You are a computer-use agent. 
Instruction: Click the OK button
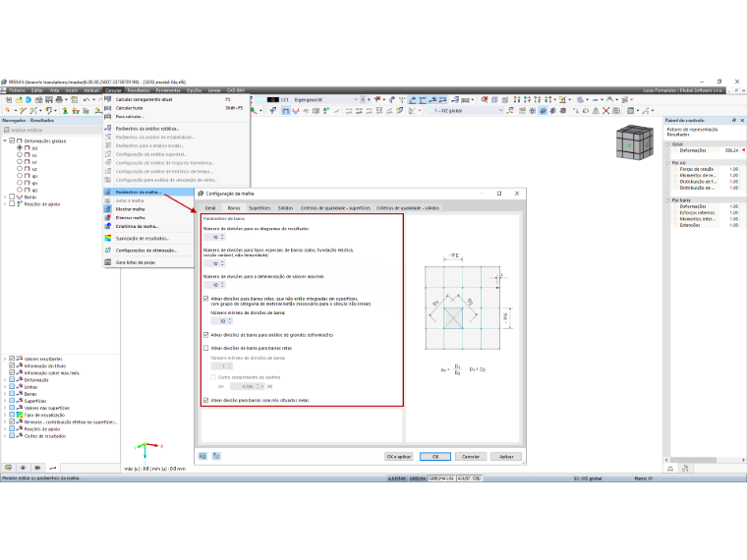pyautogui.click(x=435, y=456)
